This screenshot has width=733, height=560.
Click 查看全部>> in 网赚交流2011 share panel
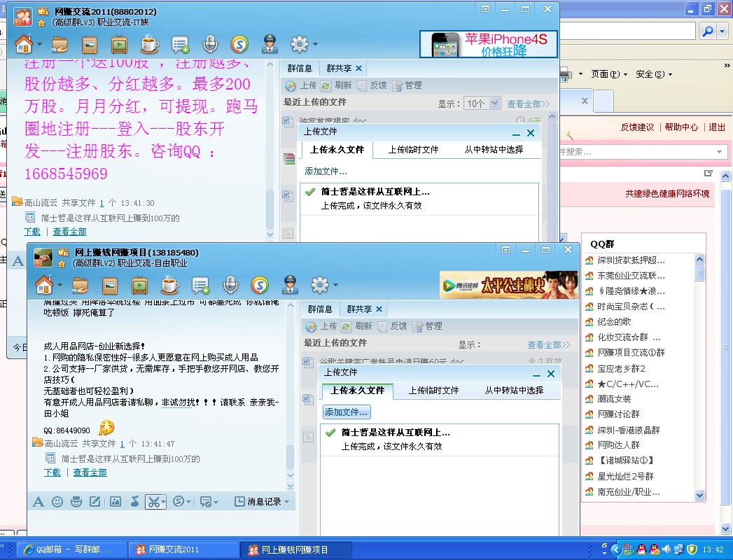[529, 104]
